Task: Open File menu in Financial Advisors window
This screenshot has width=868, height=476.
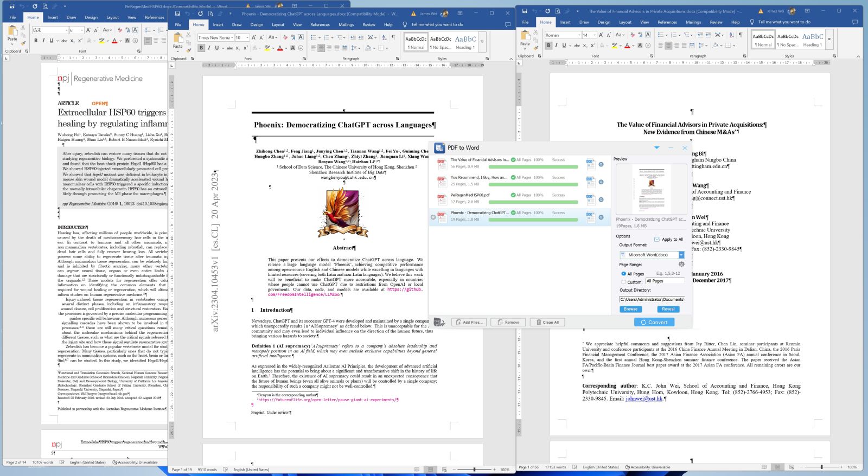Action: pos(525,22)
